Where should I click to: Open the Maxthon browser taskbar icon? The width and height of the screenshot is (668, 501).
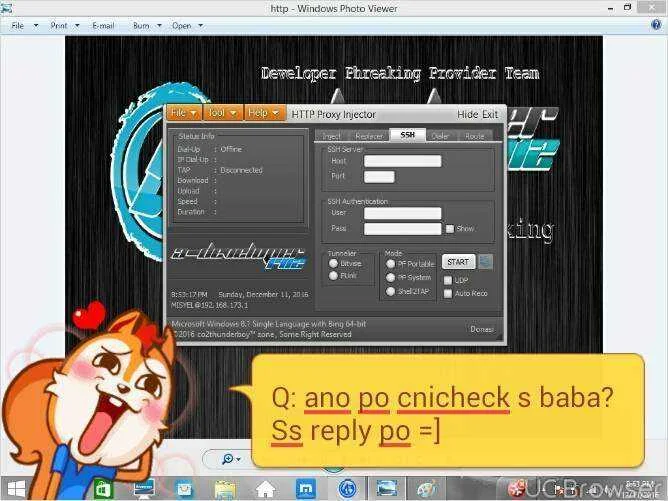pos(305,489)
